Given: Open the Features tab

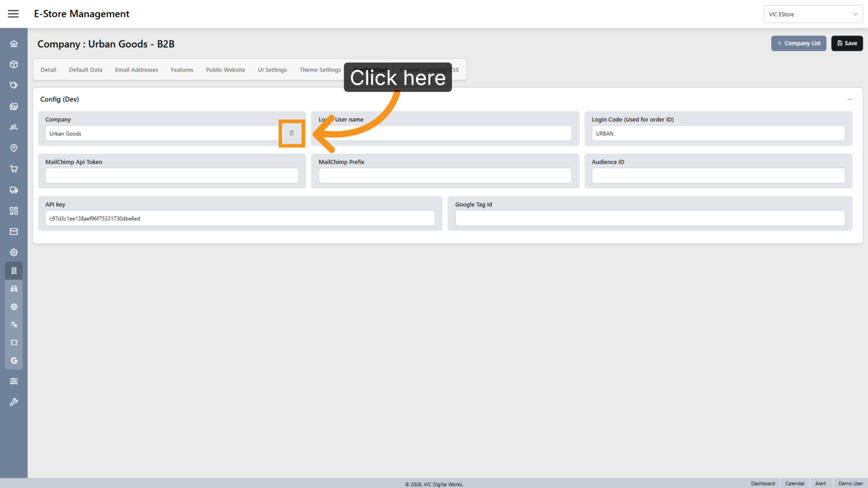Looking at the screenshot, I should tap(182, 70).
